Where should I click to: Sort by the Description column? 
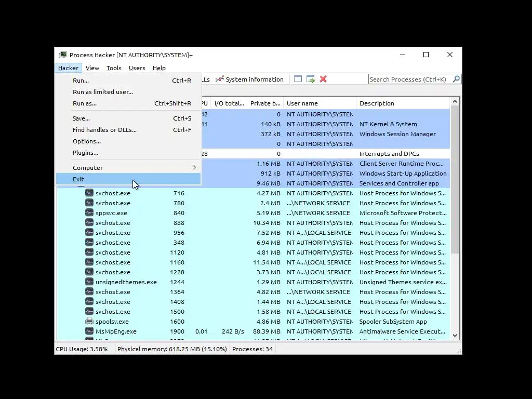(403, 103)
